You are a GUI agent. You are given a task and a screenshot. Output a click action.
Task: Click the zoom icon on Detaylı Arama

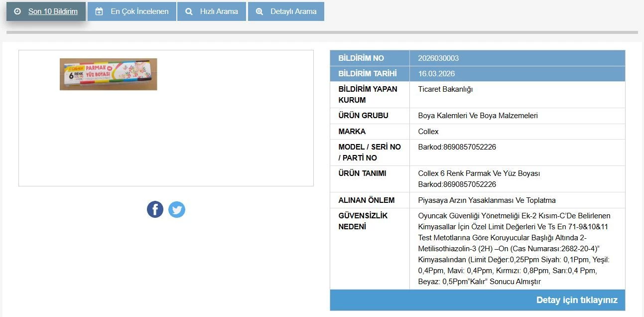[x=259, y=11]
